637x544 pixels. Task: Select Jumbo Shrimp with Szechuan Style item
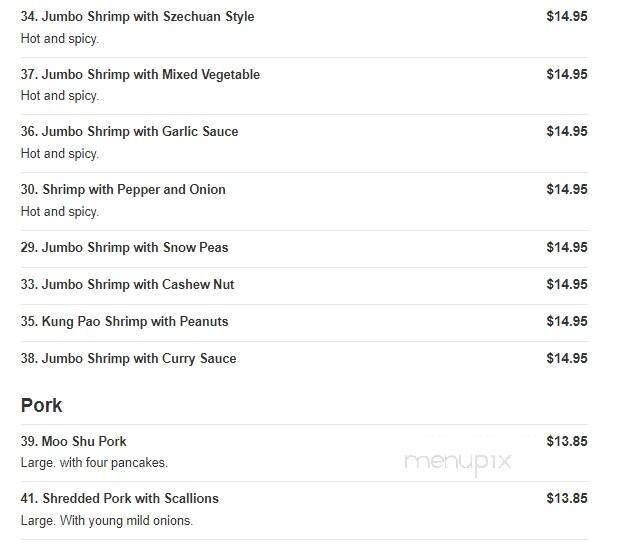(x=137, y=17)
